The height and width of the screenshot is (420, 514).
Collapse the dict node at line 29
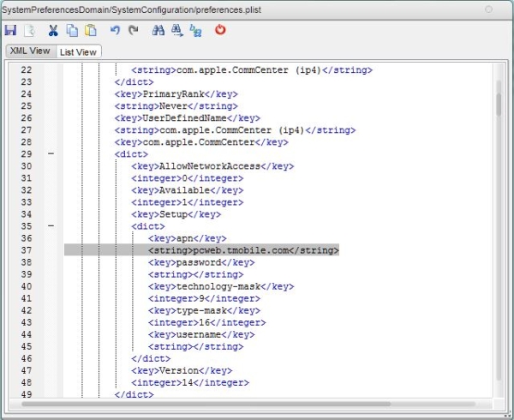(x=51, y=154)
